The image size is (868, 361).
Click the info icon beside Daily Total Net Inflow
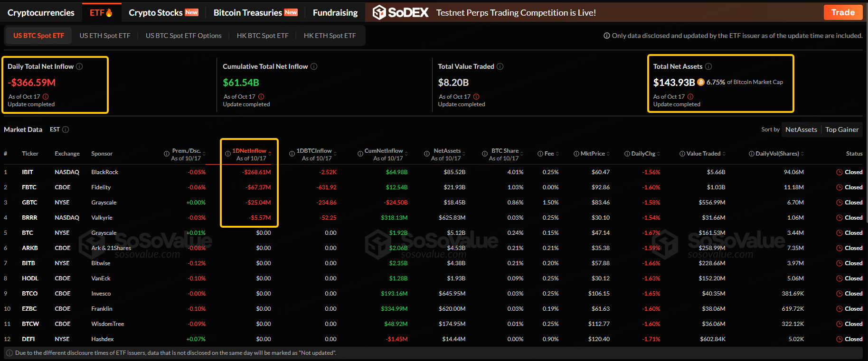click(x=79, y=66)
